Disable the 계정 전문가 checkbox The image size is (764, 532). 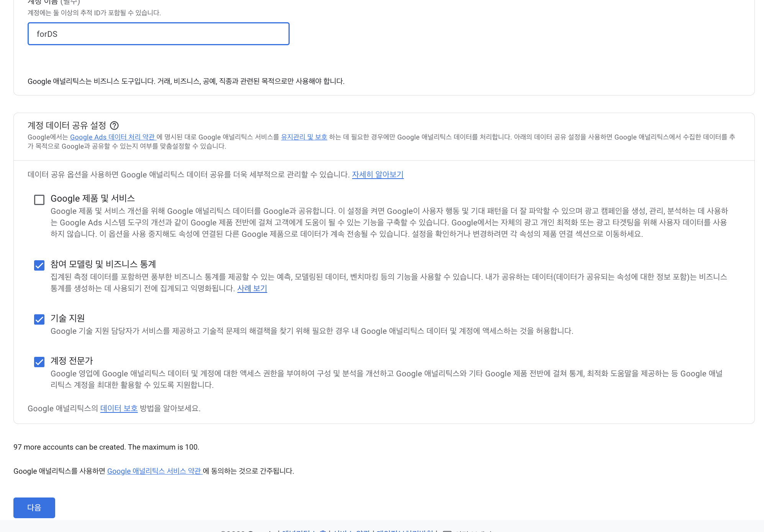coord(39,362)
